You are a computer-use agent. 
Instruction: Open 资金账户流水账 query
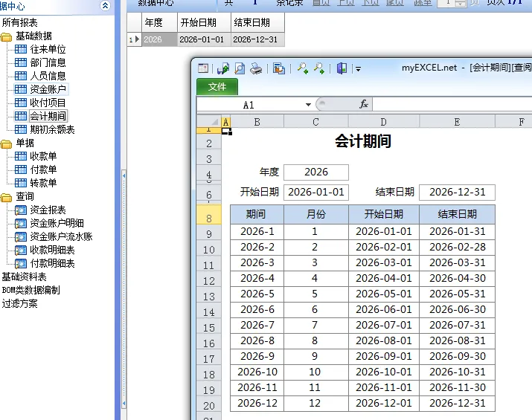61,236
